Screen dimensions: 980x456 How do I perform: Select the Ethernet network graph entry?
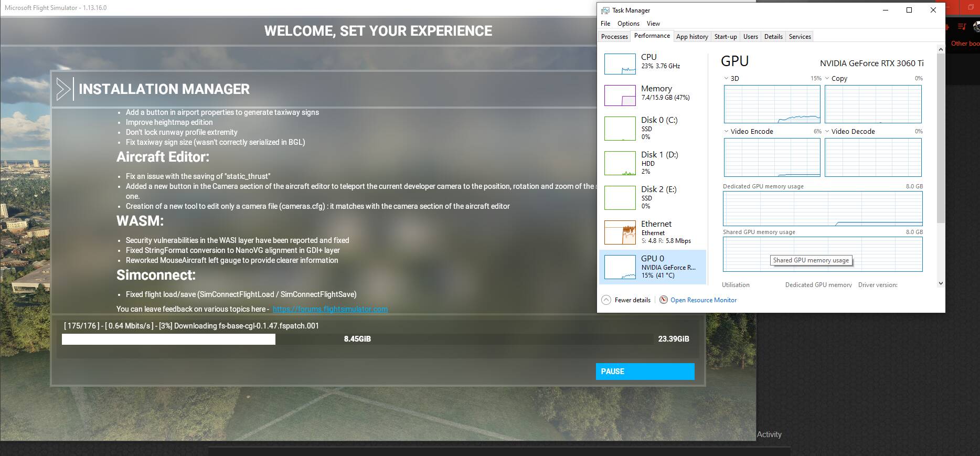pos(653,232)
